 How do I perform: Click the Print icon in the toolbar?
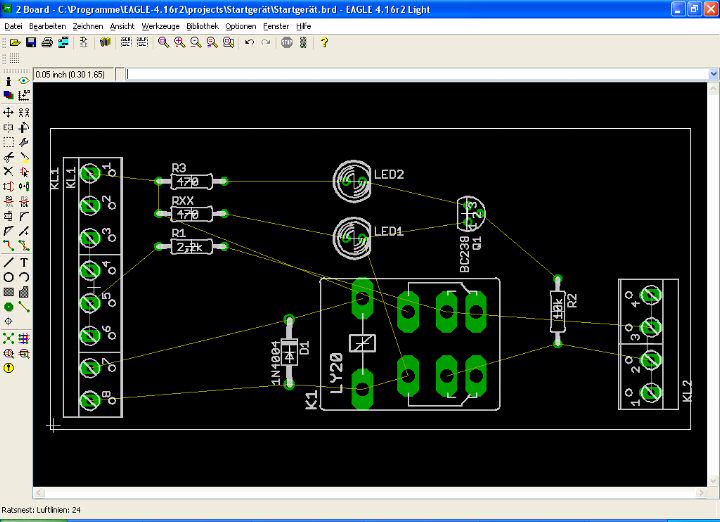47,43
